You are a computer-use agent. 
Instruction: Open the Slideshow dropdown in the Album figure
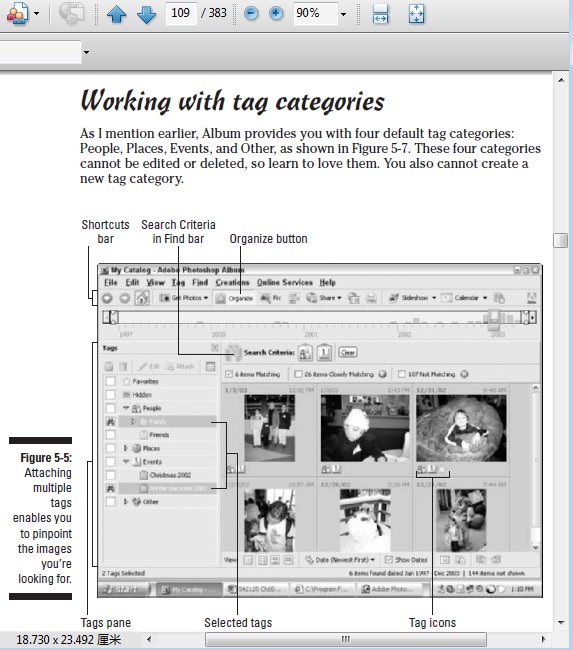tap(413, 298)
